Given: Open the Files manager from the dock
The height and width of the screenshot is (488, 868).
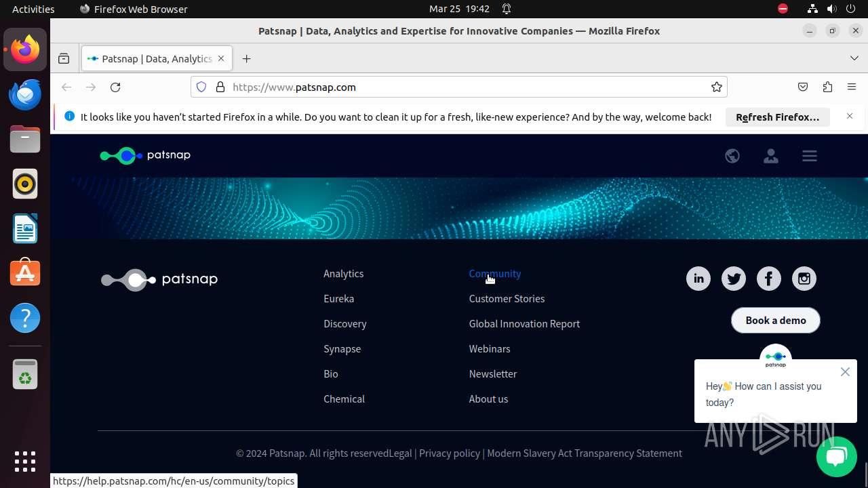Looking at the screenshot, I should (25, 139).
